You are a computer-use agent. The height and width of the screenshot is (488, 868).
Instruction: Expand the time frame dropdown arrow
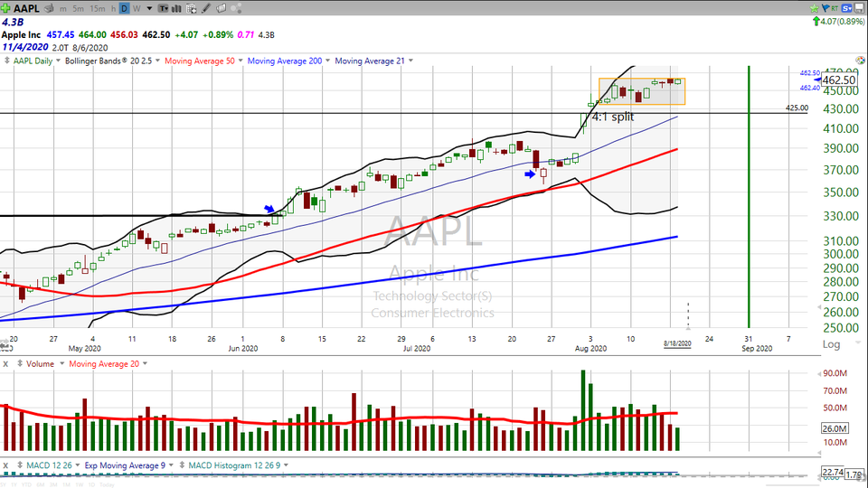click(149, 9)
